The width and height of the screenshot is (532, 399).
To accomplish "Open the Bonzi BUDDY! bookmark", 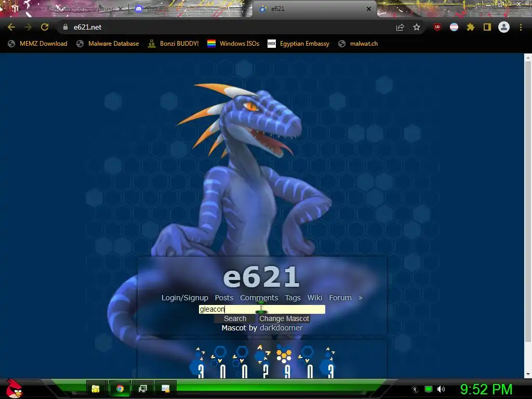I will (x=174, y=44).
